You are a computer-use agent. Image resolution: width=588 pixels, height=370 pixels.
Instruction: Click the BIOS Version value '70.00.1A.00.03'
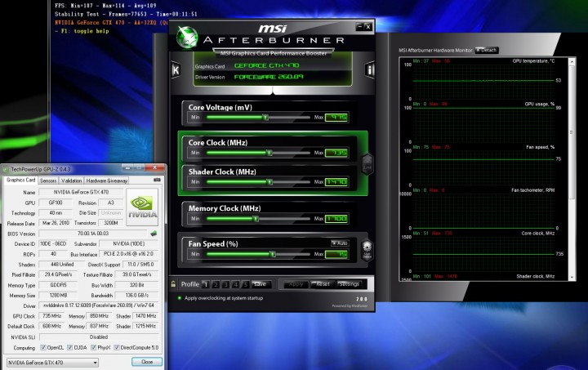93,233
